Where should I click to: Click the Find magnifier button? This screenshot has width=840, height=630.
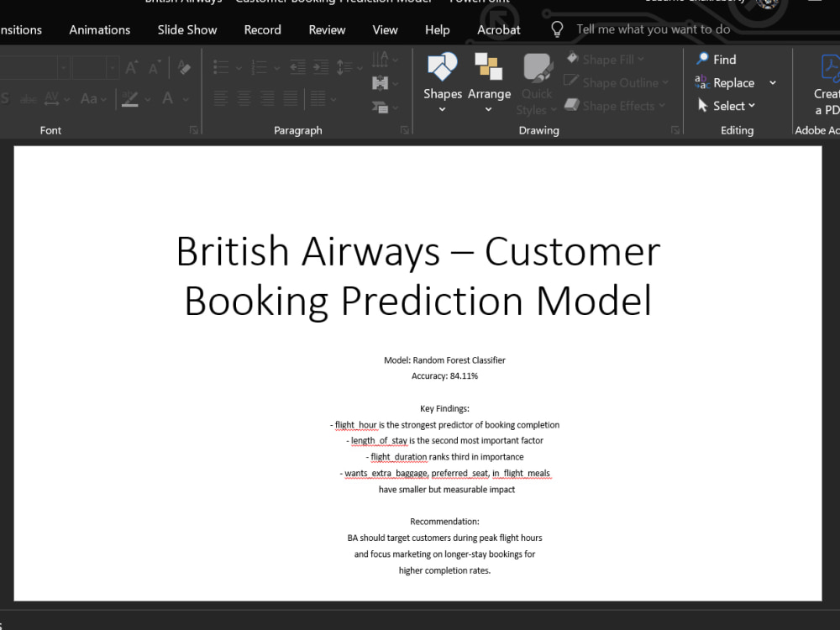pos(716,60)
